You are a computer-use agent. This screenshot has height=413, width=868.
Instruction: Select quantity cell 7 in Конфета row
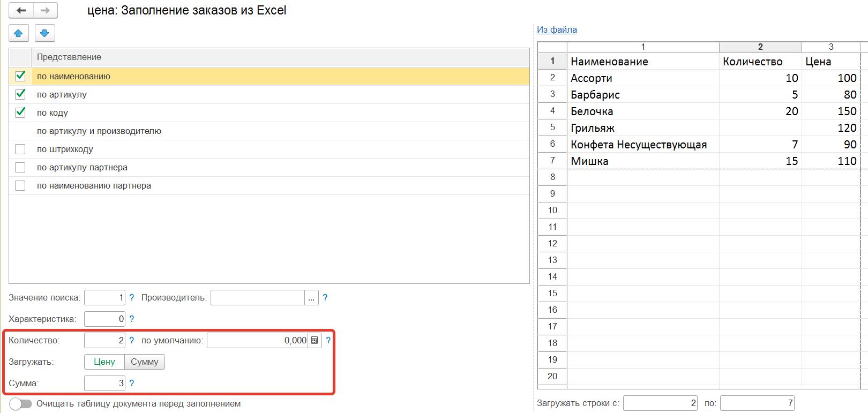tap(760, 145)
